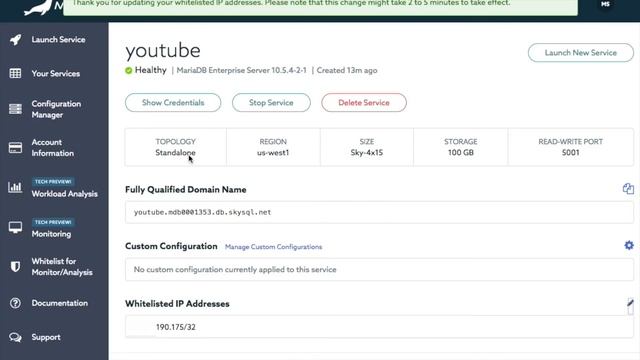Open Documentation from sidebar
This screenshot has height=360, width=640.
[60, 303]
